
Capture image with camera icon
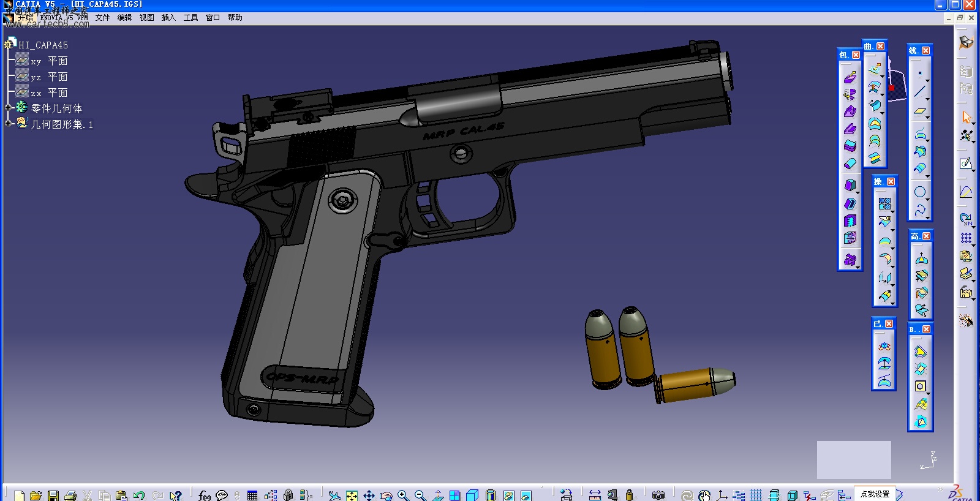pyautogui.click(x=658, y=495)
